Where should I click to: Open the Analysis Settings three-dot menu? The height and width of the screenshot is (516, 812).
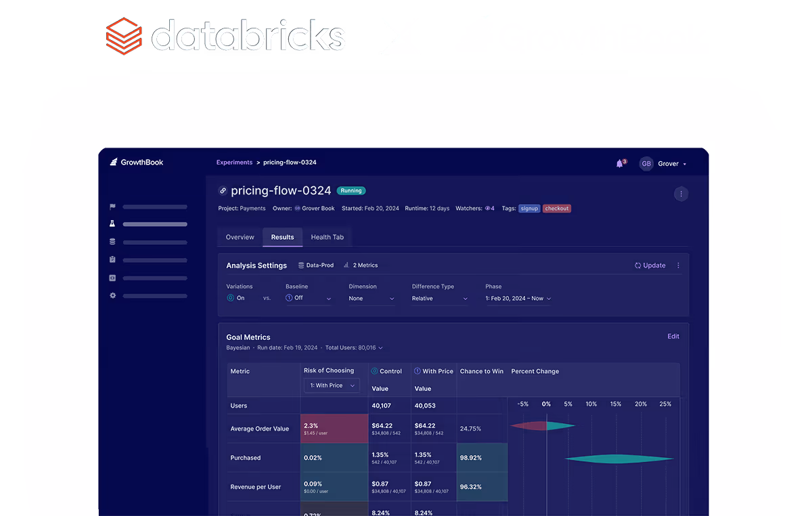(x=678, y=265)
